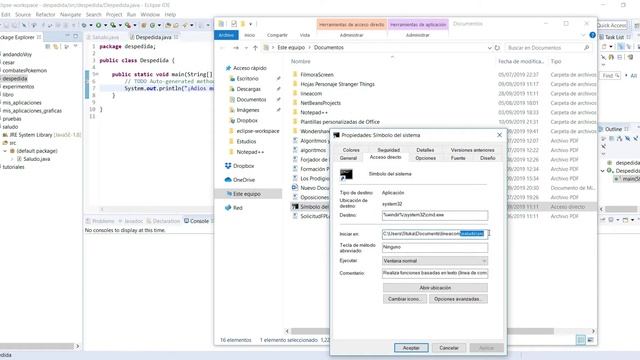The image size is (640, 360).
Task: Close the Propiedades dialog
Action: [x=500, y=135]
